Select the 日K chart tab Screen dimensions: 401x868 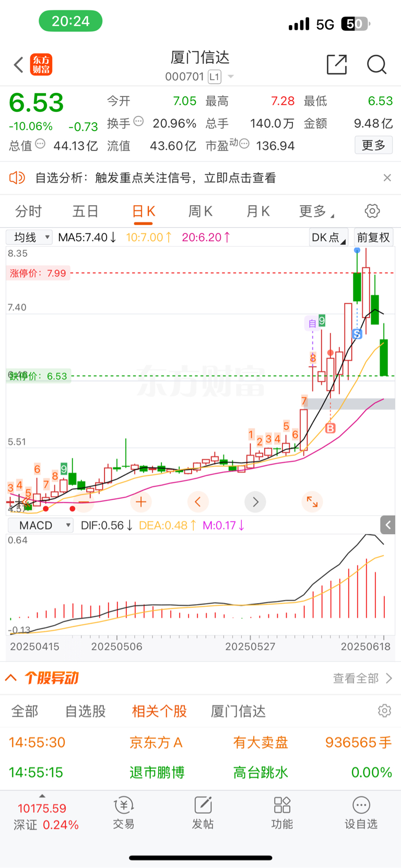click(x=144, y=212)
